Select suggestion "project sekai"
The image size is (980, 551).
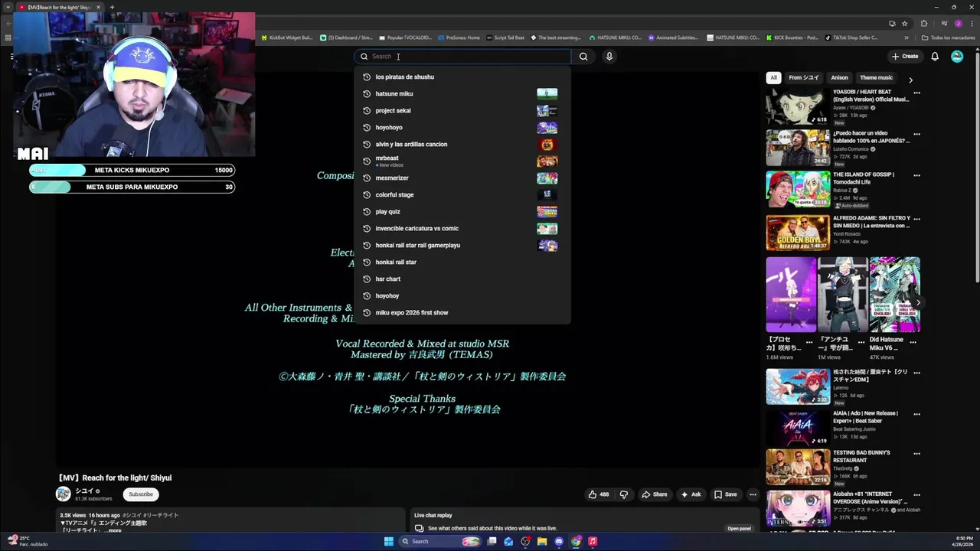[x=462, y=110]
